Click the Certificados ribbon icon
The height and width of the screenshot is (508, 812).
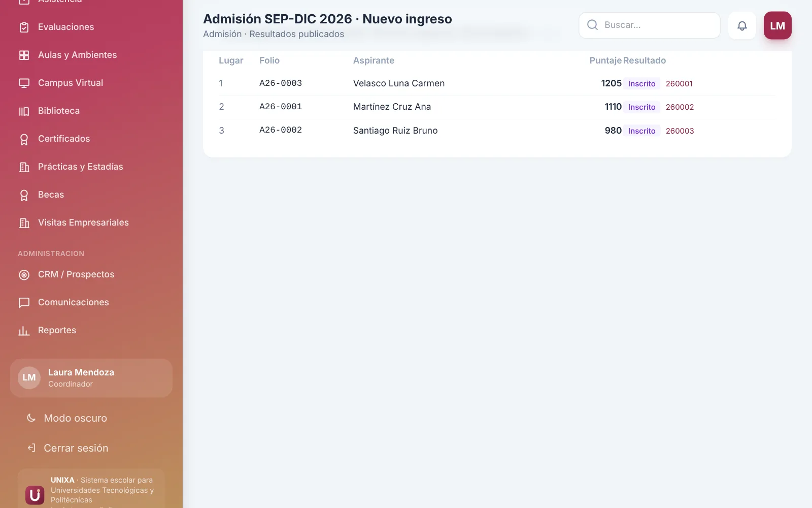24,139
